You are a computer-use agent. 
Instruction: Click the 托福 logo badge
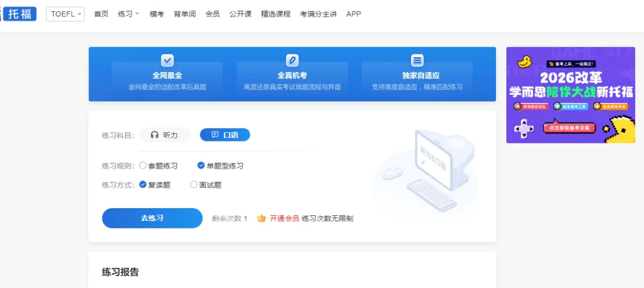pyautogui.click(x=20, y=14)
